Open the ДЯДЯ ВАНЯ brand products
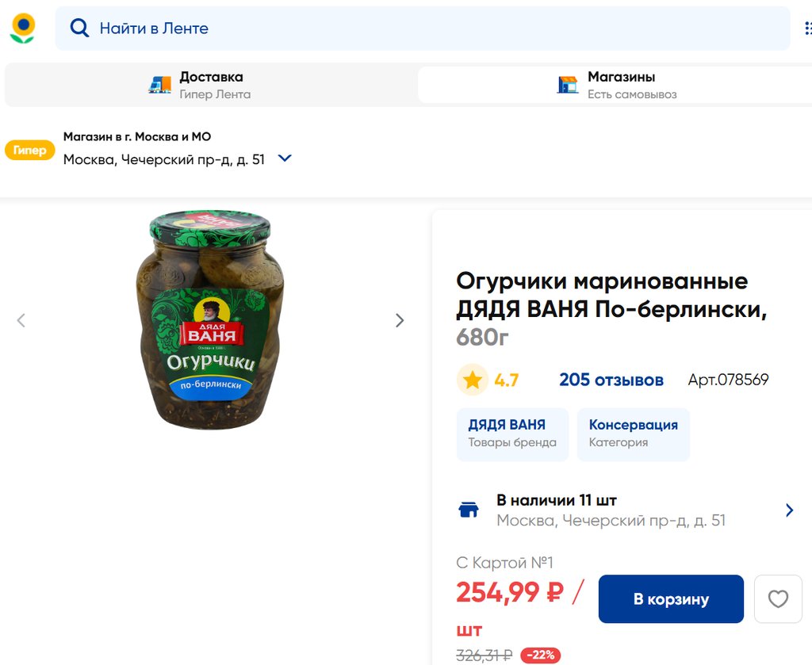The width and height of the screenshot is (812, 665). (512, 433)
